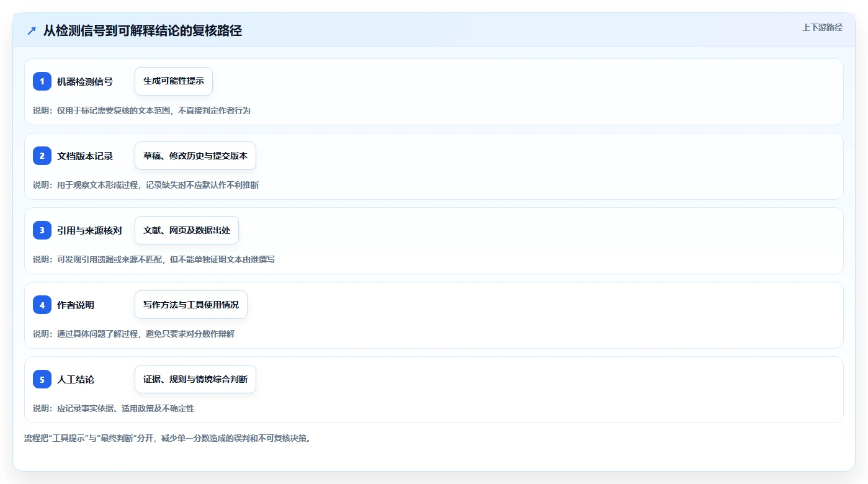Click the number 1 step badge
Screen dimensions: 868x484
pos(42,81)
